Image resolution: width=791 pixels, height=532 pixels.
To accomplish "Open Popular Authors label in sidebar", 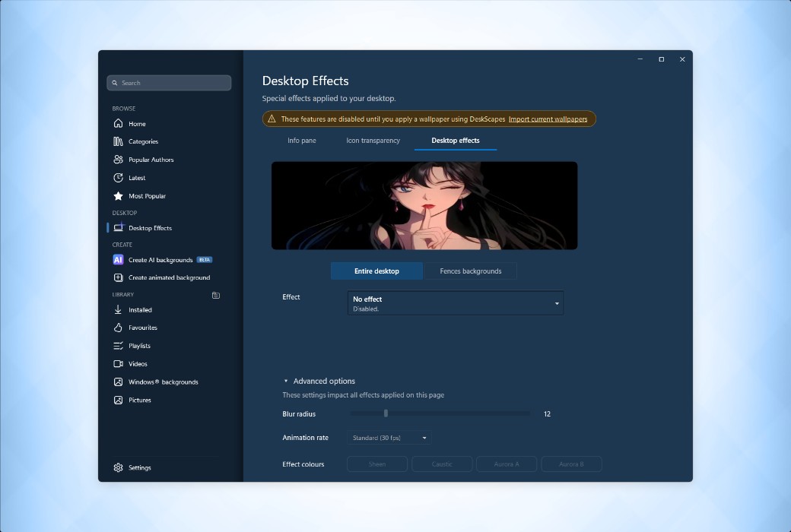I will 151,160.
